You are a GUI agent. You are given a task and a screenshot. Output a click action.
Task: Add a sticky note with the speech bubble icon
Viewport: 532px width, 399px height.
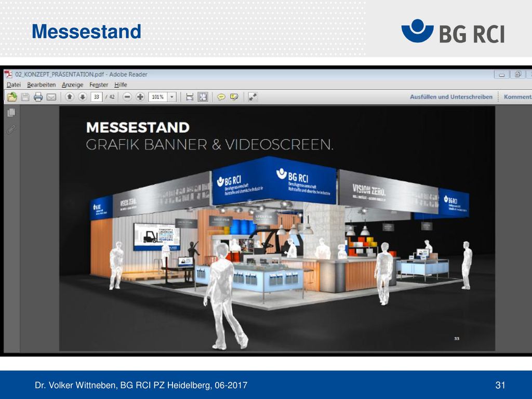click(221, 97)
